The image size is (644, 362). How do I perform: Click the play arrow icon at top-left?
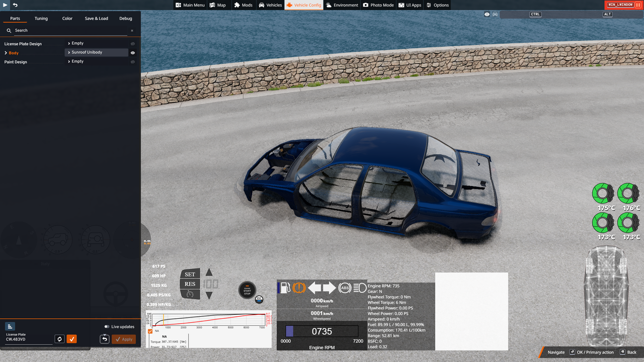(6, 5)
